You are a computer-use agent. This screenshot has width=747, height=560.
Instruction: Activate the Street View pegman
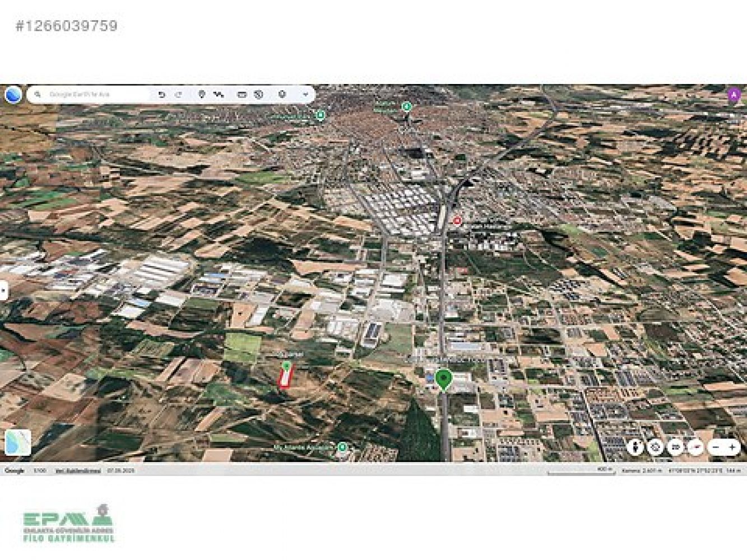(x=635, y=447)
